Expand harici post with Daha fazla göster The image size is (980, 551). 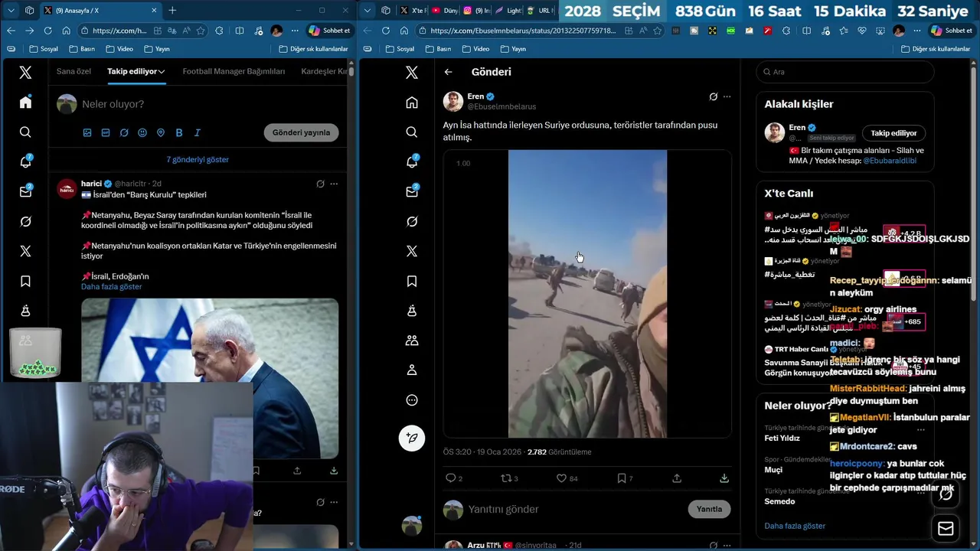coord(112,287)
